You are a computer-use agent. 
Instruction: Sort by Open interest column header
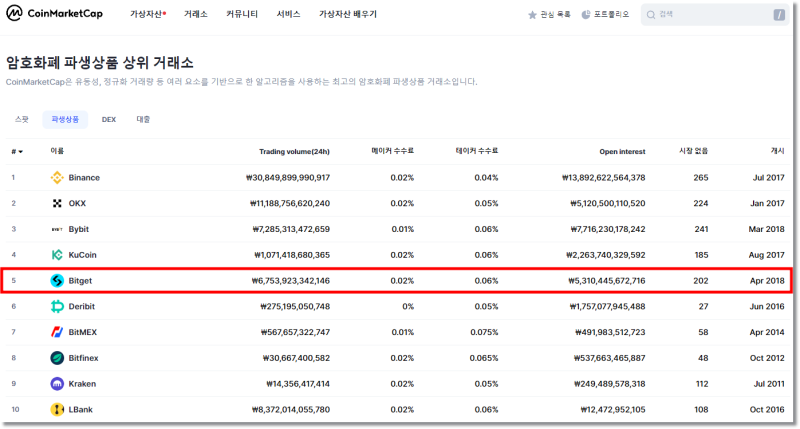622,152
